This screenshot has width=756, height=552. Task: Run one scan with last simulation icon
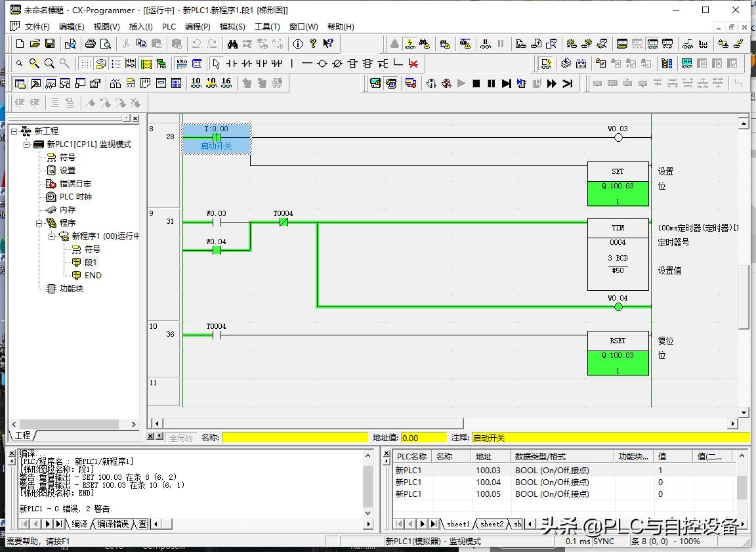point(567,83)
